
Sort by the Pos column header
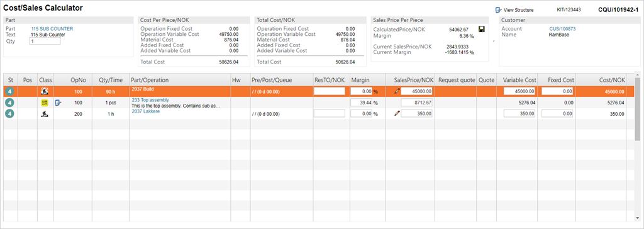pyautogui.click(x=28, y=80)
